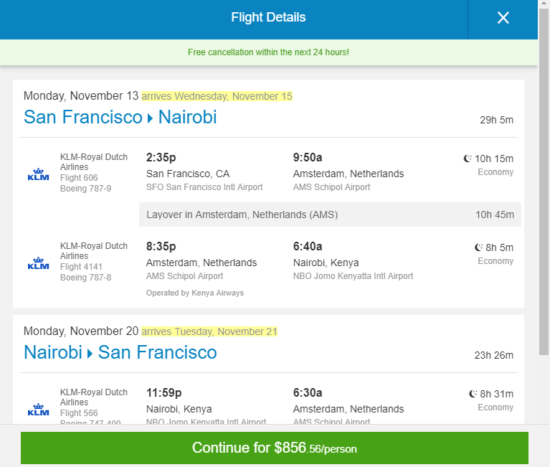Click Operated by Kenya Airways note

(x=195, y=293)
